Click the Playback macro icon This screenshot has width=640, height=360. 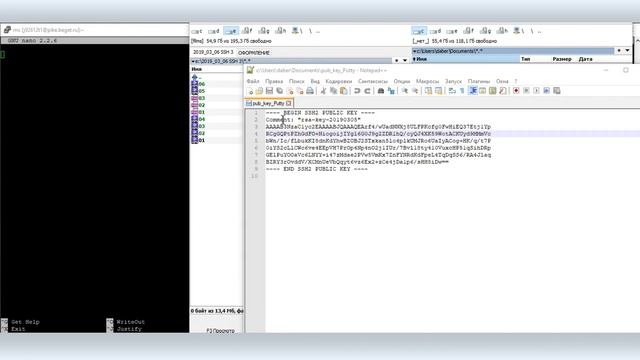click(536, 91)
